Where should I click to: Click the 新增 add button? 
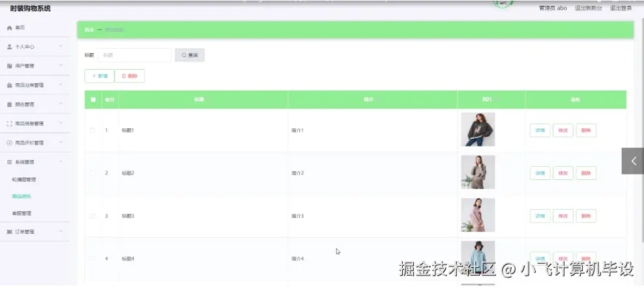coord(99,76)
